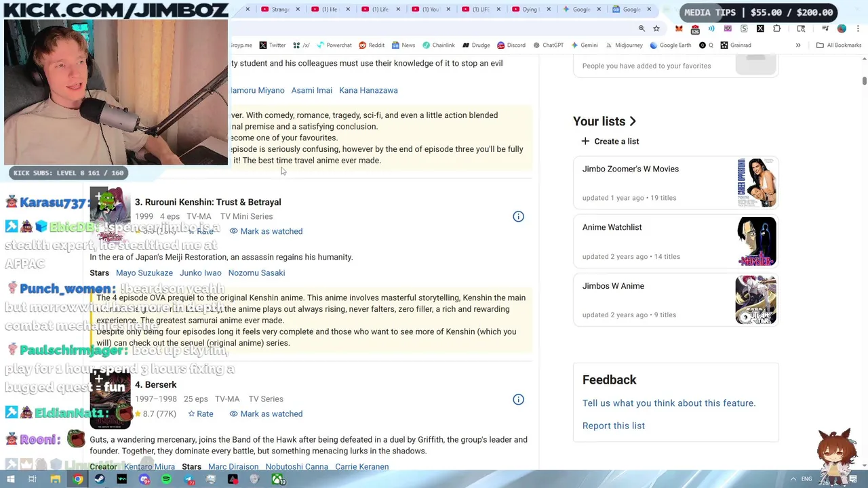Open the Grainrad bookmark
The image size is (868, 488).
[x=736, y=45]
